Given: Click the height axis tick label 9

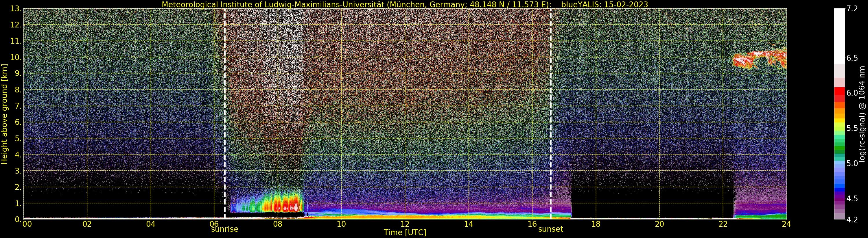Looking at the screenshot, I should click(18, 73).
